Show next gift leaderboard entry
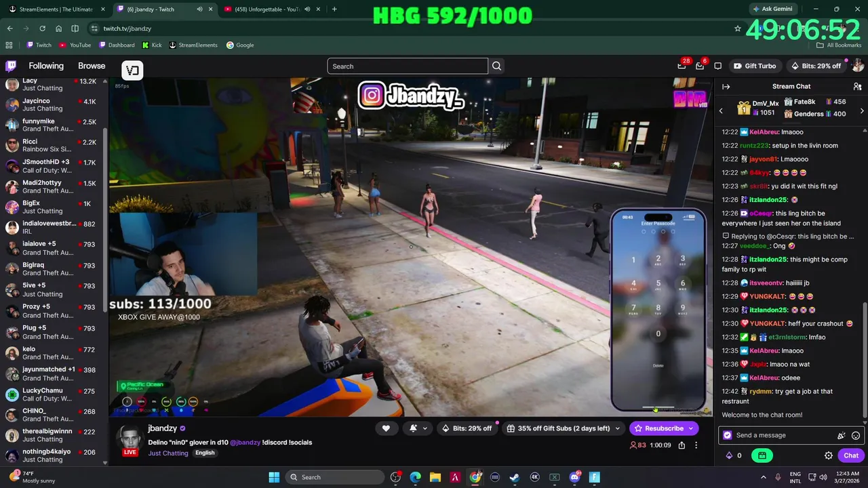This screenshot has height=488, width=868. [x=862, y=110]
